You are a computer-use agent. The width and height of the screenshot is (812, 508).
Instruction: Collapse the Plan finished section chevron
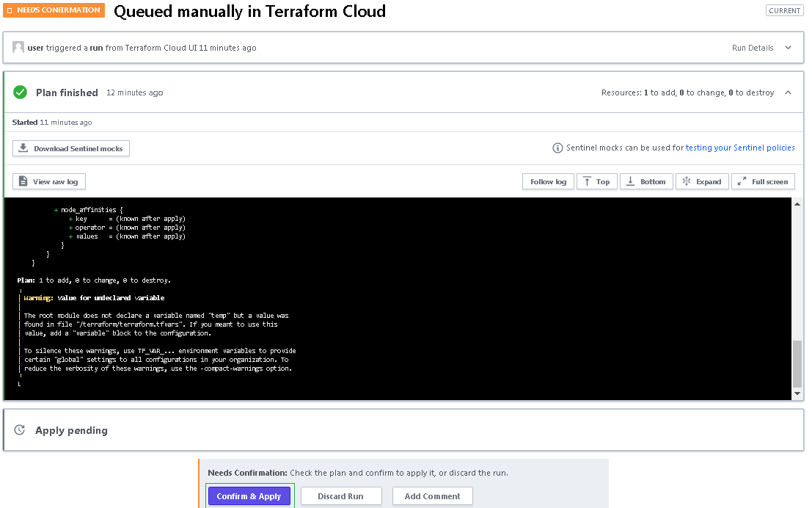(789, 92)
